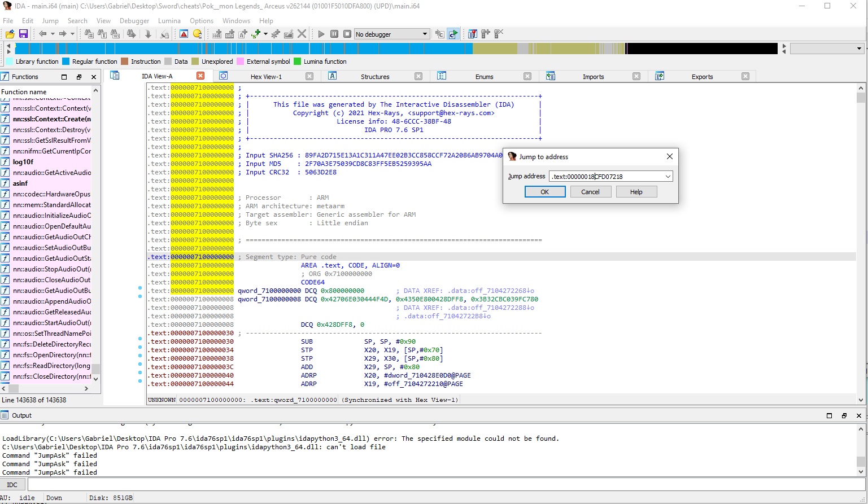Switch to the Enums tab
The image size is (868, 504).
[x=484, y=76]
